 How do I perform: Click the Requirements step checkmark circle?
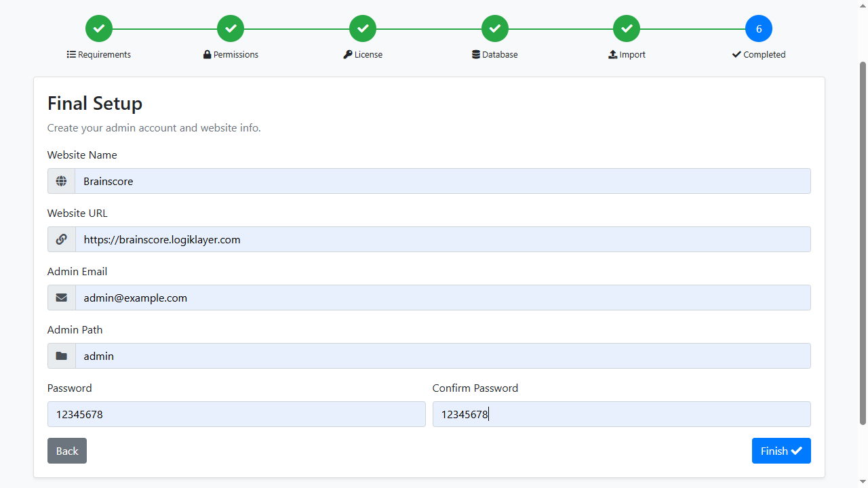coord(99,28)
